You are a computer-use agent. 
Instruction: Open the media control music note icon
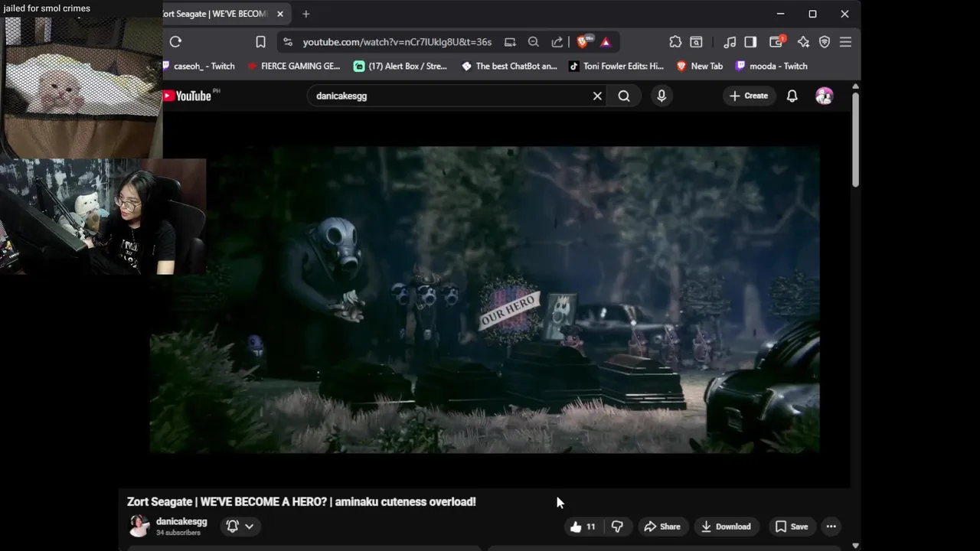click(x=730, y=42)
